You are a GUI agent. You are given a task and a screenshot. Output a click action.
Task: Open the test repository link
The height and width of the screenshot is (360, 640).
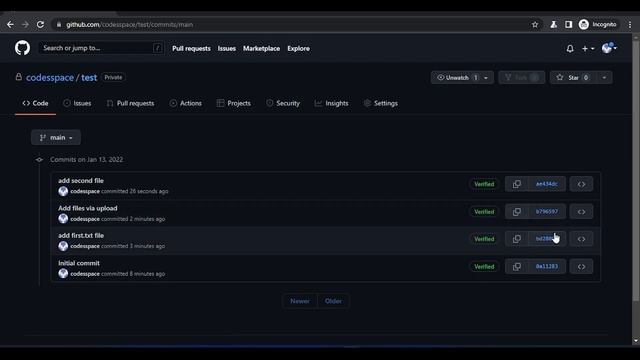point(89,78)
